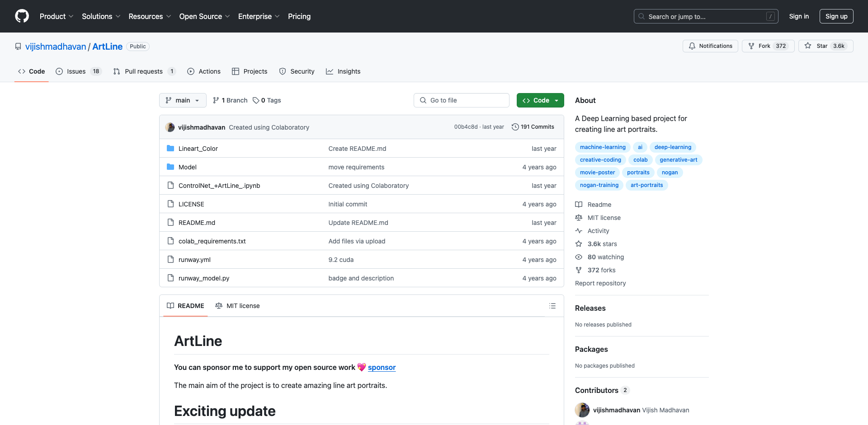Open the 'move requirements' commit message
Viewport: 868px width, 425px height.
point(356,167)
